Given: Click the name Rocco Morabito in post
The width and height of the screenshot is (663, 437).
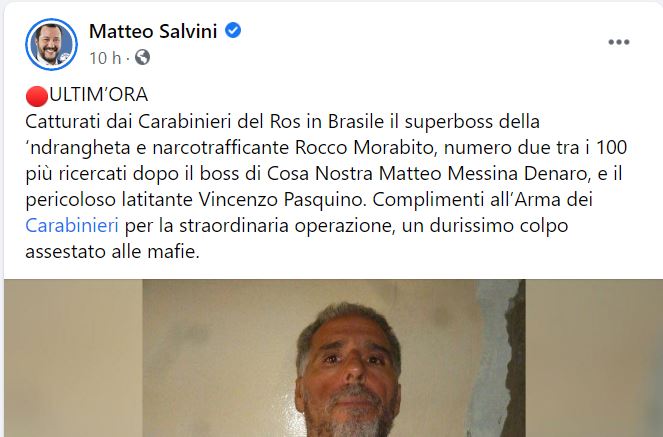Looking at the screenshot, I should pos(364,147).
